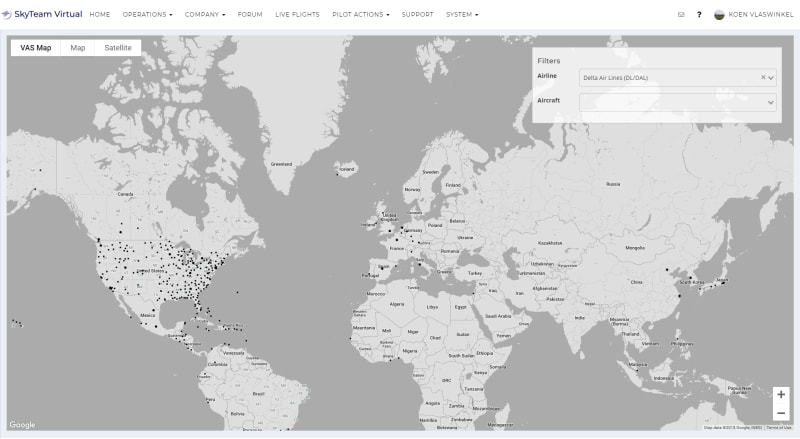Open the Support page
This screenshot has width=800, height=439.
pyautogui.click(x=417, y=15)
